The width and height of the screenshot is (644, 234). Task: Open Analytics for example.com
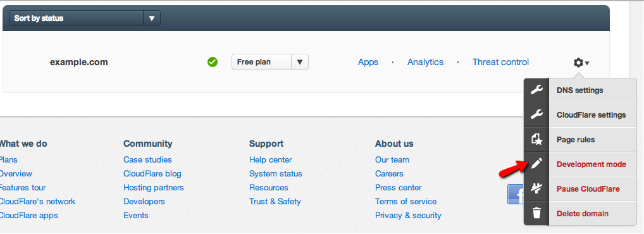coord(425,62)
